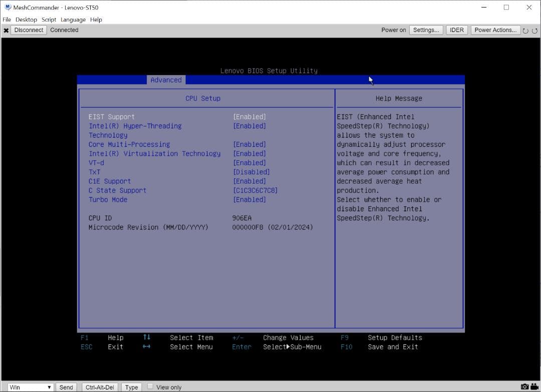
Task: Rotate the remote display counter-clockwise
Action: 525,30
